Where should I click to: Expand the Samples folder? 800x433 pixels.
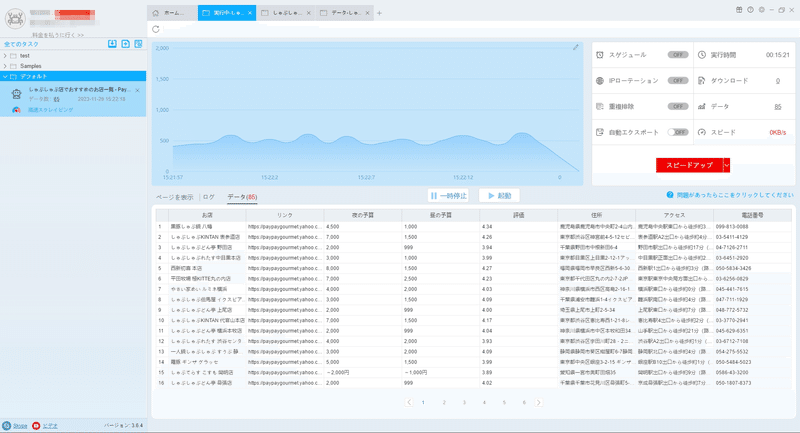pos(5,66)
